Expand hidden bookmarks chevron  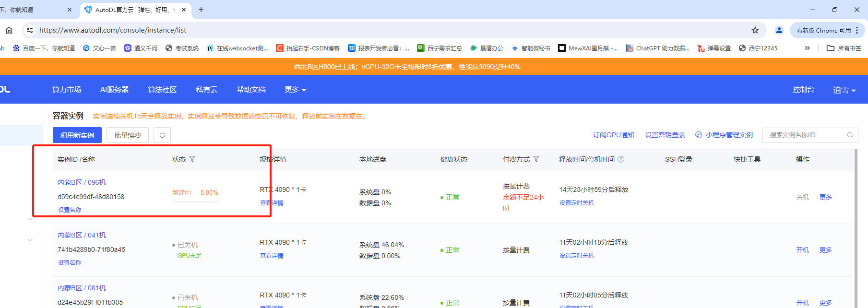pos(808,48)
